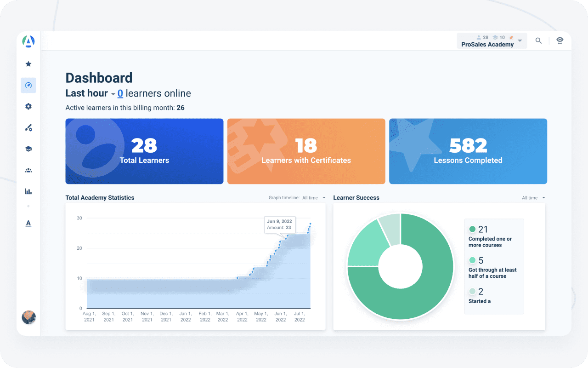Viewport: 588px width, 368px height.
Task: Click the underlined A icon in sidebar
Action: pos(28,224)
